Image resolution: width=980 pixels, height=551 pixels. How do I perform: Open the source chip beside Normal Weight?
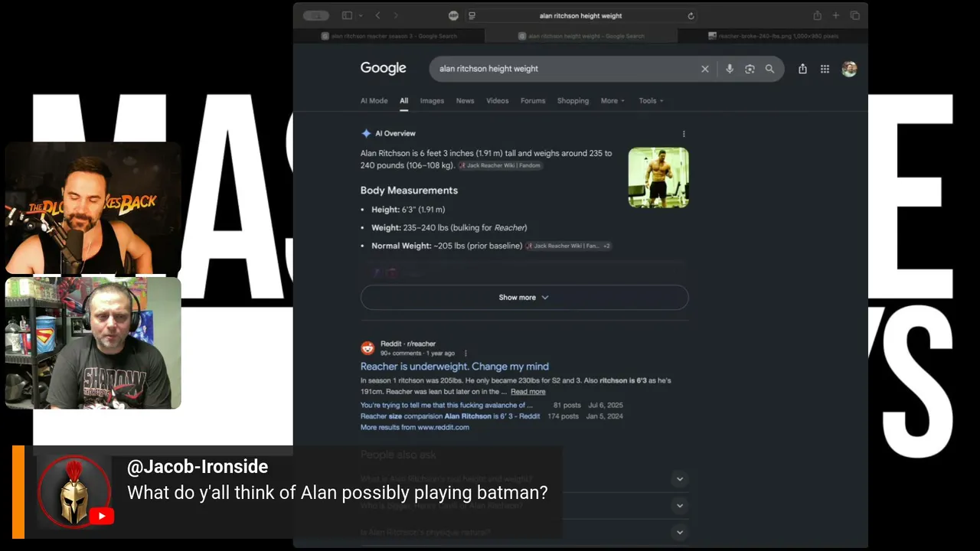coord(568,246)
